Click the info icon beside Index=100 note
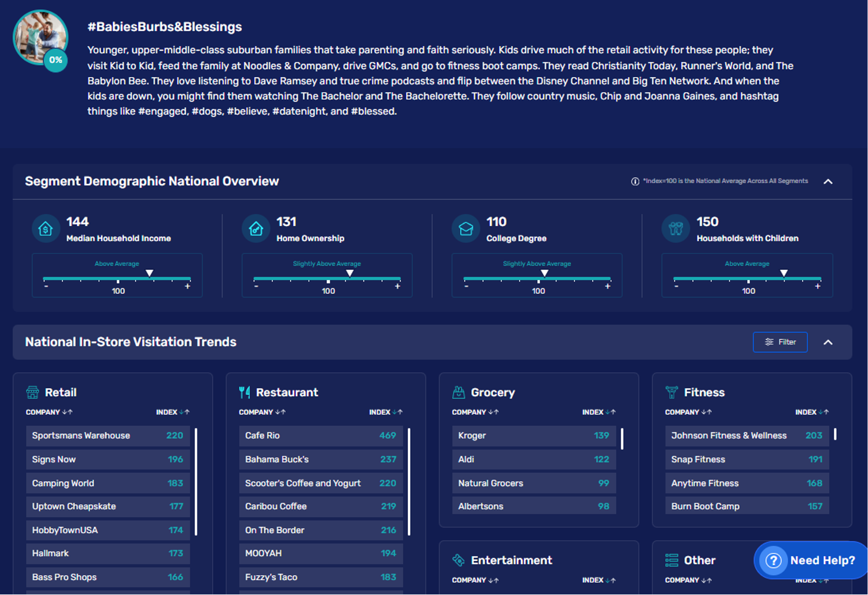The height and width of the screenshot is (595, 868). coord(635,182)
